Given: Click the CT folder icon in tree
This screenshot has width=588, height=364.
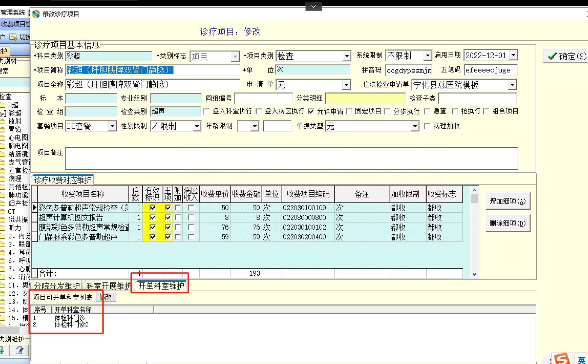Looking at the screenshot, I should 3,212.
